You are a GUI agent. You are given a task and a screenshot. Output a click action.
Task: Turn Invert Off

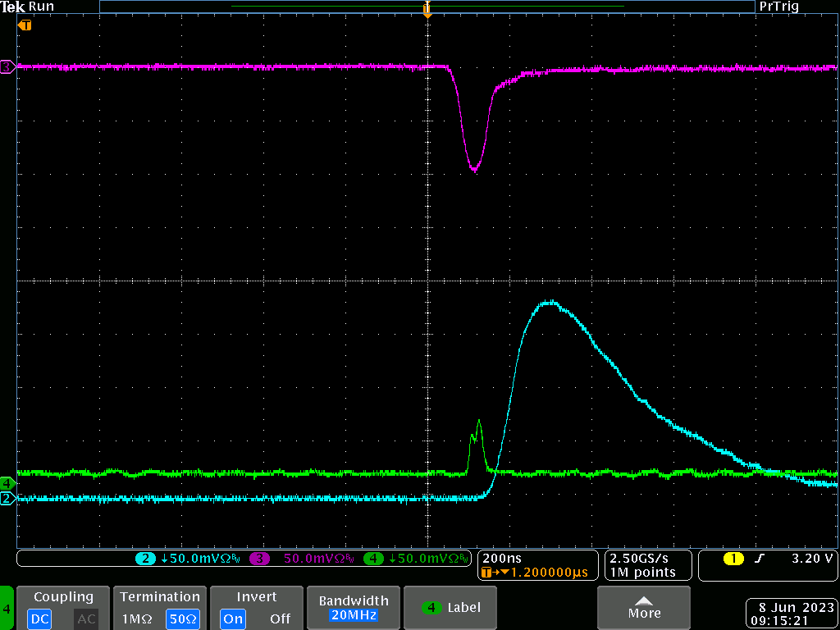click(280, 619)
